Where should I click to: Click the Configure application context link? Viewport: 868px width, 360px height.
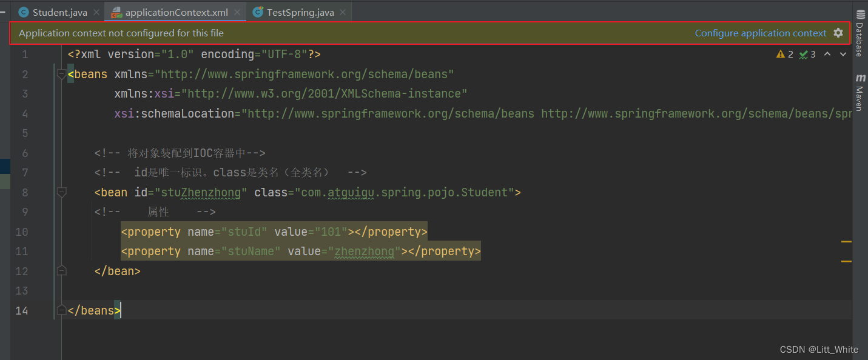point(761,33)
